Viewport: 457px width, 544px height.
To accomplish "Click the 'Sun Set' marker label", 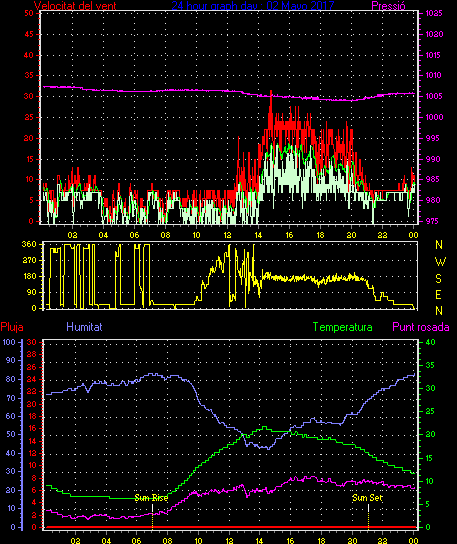I will [367, 498].
